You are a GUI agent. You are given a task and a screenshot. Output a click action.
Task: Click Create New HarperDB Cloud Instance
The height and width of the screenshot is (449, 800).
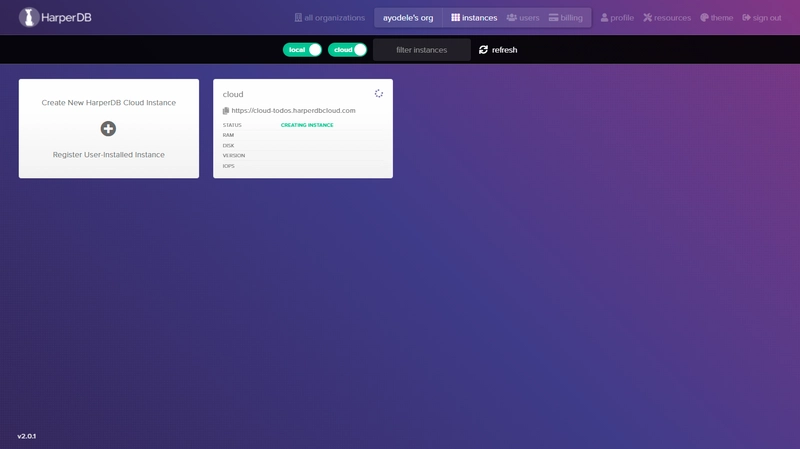tap(109, 103)
